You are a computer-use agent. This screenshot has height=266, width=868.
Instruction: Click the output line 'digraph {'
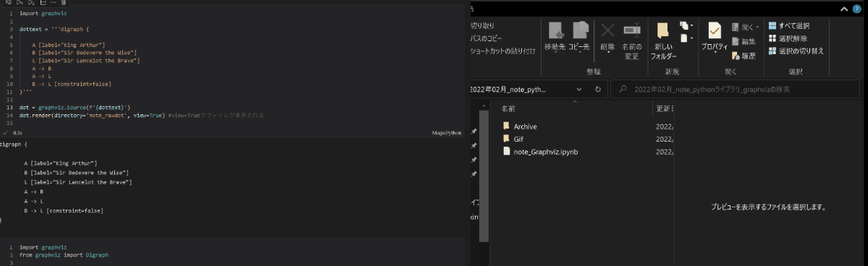(13, 145)
